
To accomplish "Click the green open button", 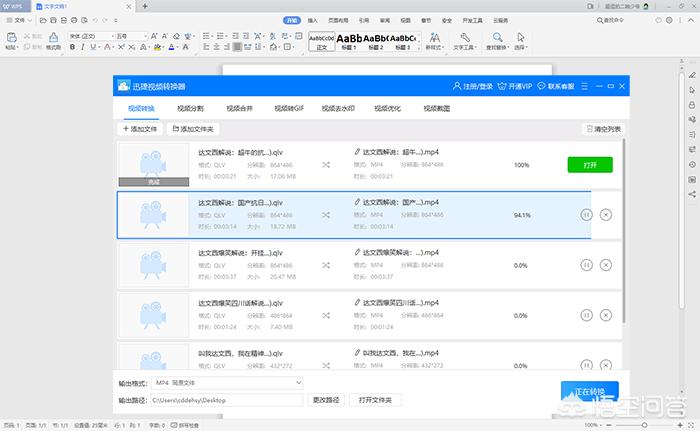I will coord(590,165).
